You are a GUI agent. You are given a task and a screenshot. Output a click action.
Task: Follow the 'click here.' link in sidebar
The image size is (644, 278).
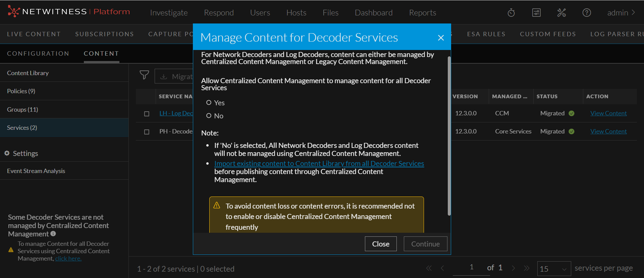(x=68, y=259)
